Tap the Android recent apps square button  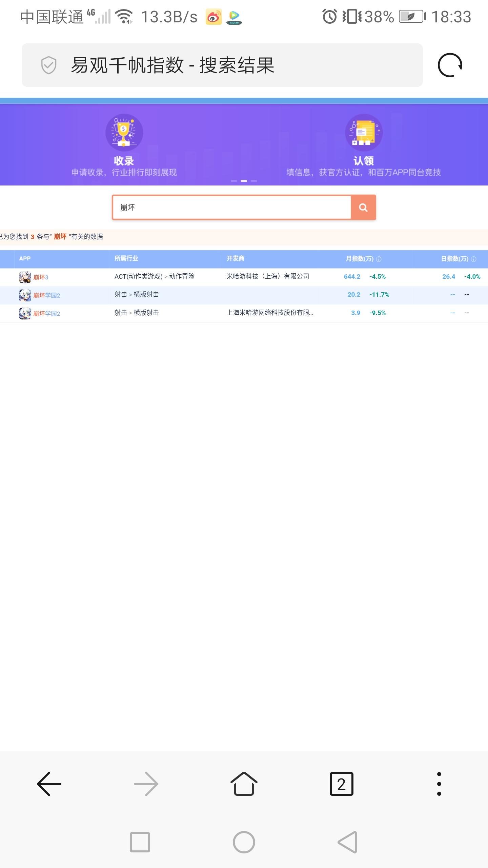140,842
